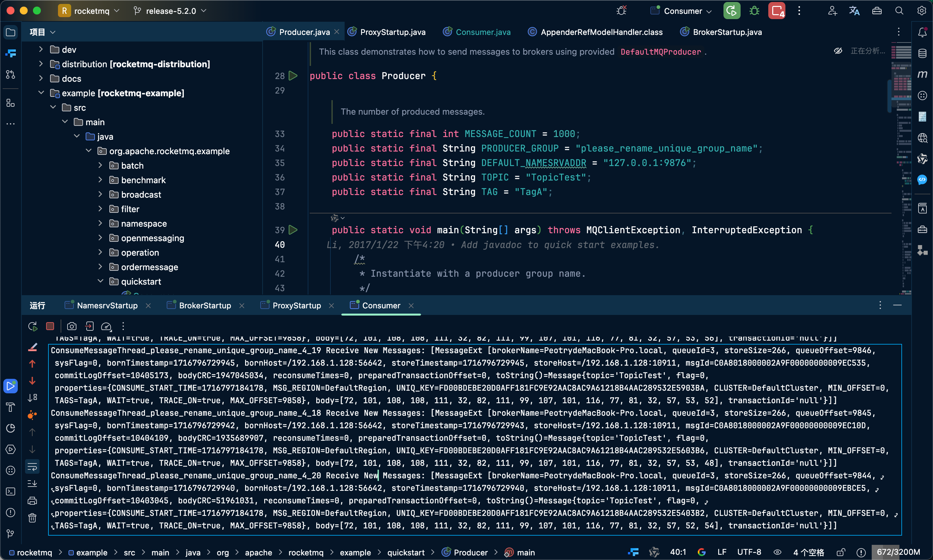Switch to the ProxyStartup.java editor tab
The width and height of the screenshot is (933, 560).
pyautogui.click(x=386, y=32)
